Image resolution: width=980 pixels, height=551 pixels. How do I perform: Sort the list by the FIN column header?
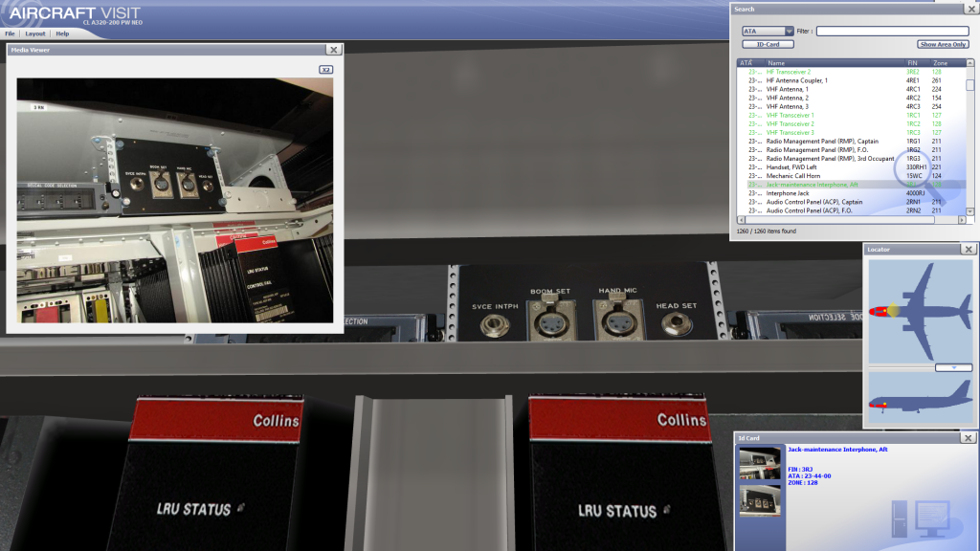click(918, 63)
